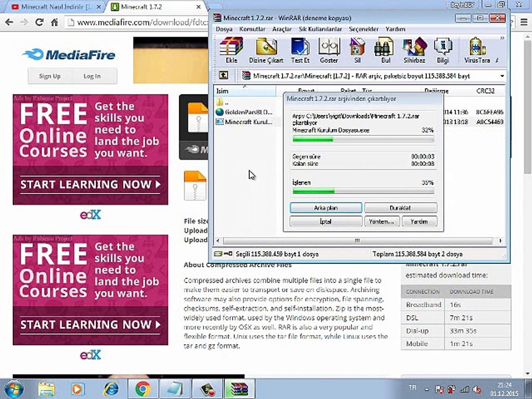Open the Dosya menu
Screen dimensions: 532x399
coord(224,29)
